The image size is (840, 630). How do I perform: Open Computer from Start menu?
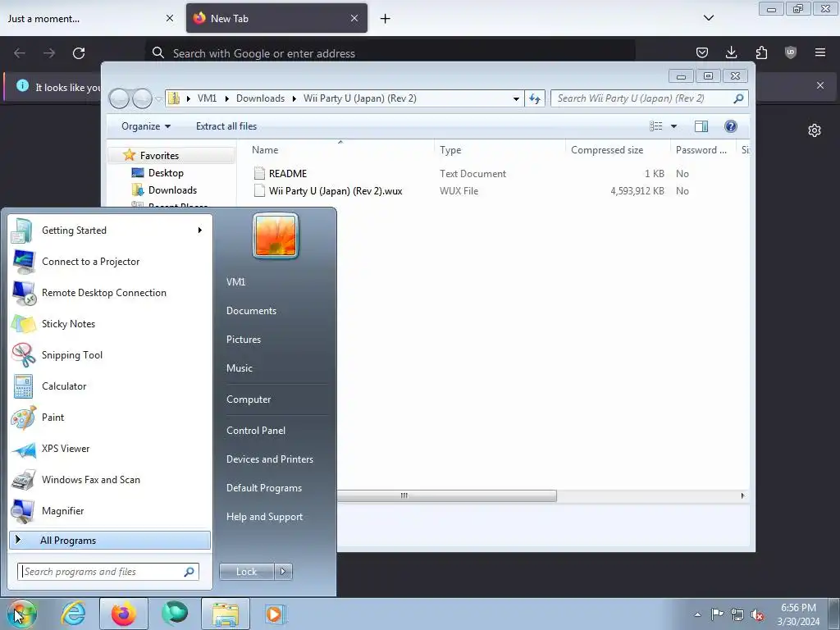click(249, 399)
